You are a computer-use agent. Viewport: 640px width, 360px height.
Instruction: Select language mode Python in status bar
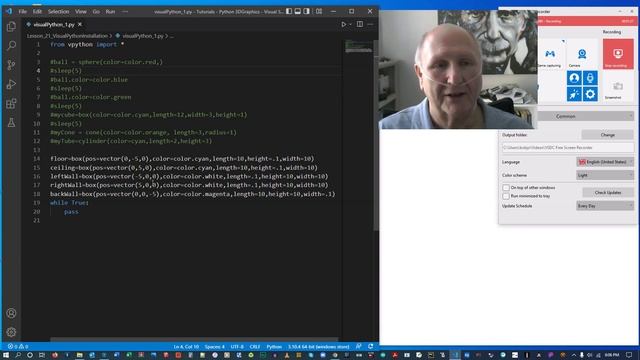[x=274, y=347]
